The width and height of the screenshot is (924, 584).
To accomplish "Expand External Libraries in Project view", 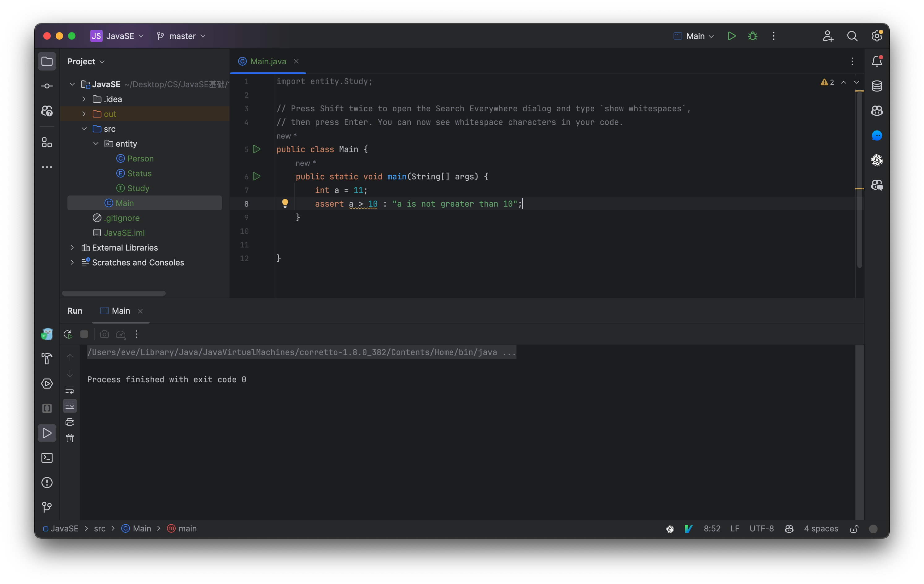I will pos(72,247).
